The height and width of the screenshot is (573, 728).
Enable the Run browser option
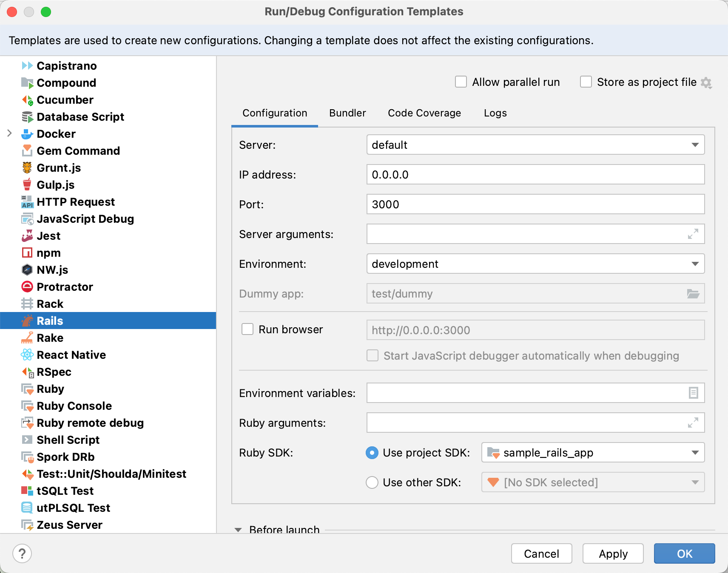click(247, 329)
